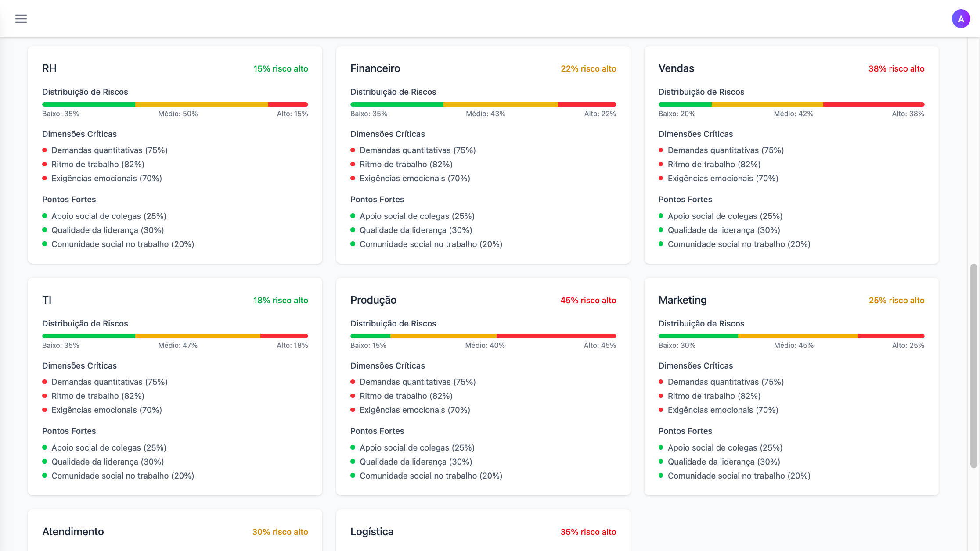Click the green dot beside 'Apoio social de colegas' in Financeiro
This screenshot has width=980, height=551.
point(353,216)
